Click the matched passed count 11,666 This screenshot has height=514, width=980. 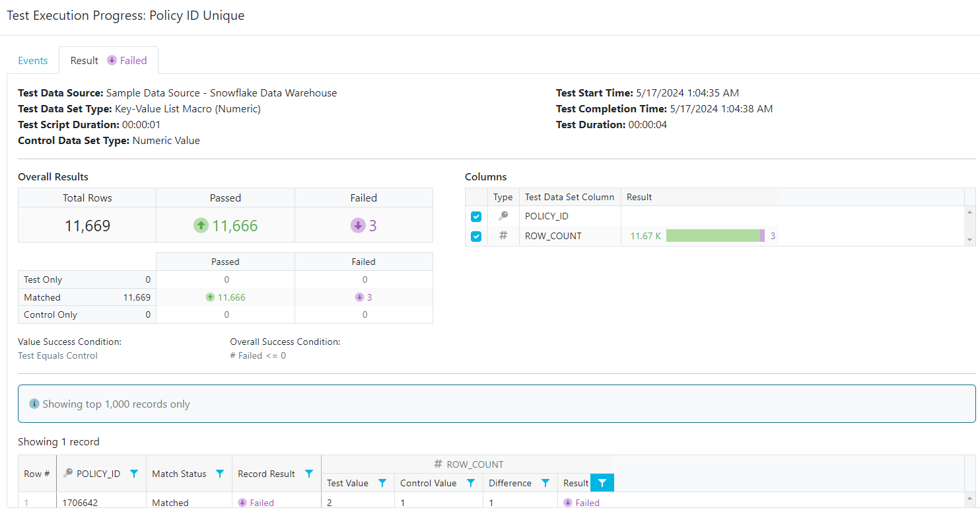(231, 297)
